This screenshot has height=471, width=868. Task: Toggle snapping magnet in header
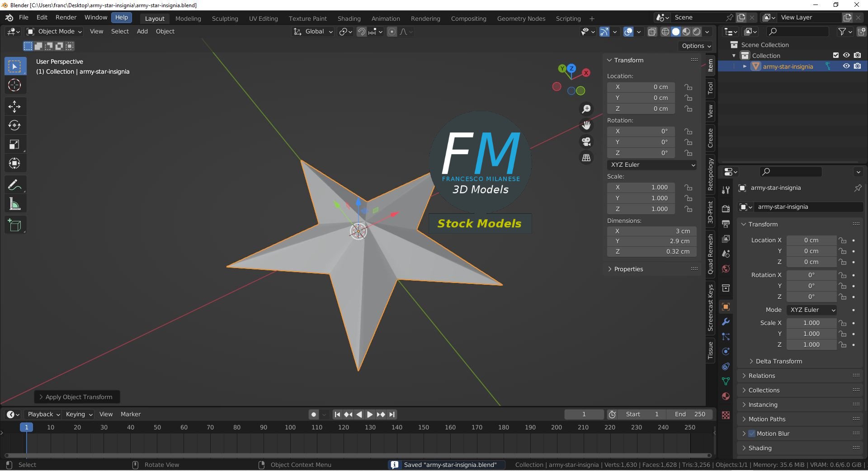click(x=362, y=32)
